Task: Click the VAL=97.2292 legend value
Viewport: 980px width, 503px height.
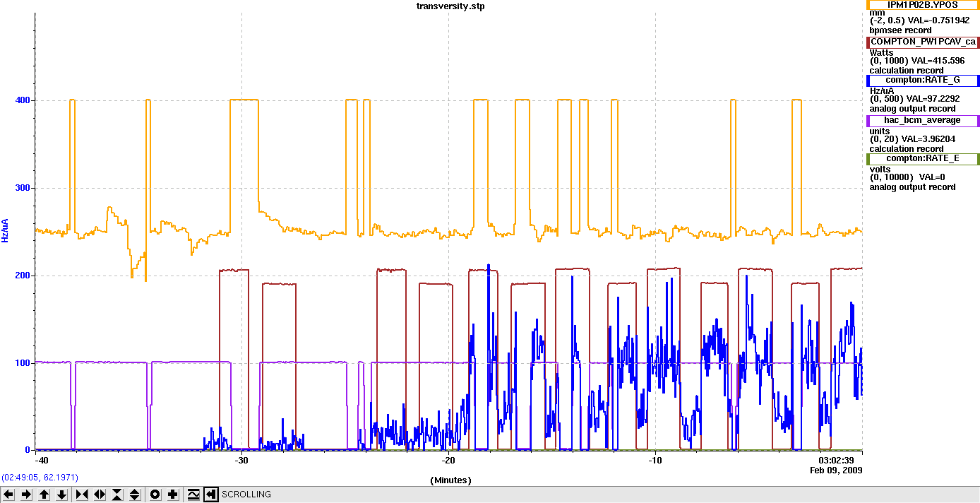Action: point(934,99)
